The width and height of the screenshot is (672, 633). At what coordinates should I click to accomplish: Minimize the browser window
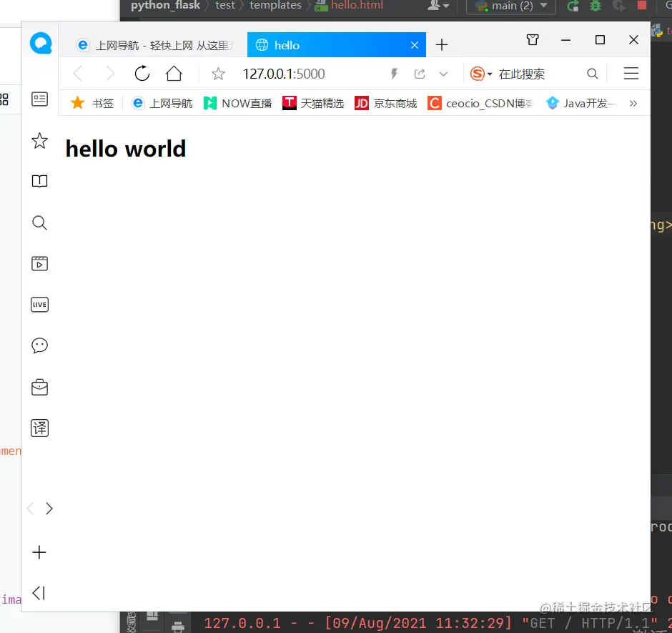pos(565,40)
